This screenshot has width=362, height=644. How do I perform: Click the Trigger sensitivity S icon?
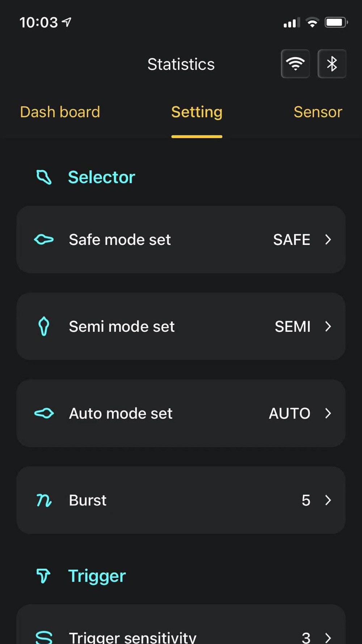click(x=44, y=637)
